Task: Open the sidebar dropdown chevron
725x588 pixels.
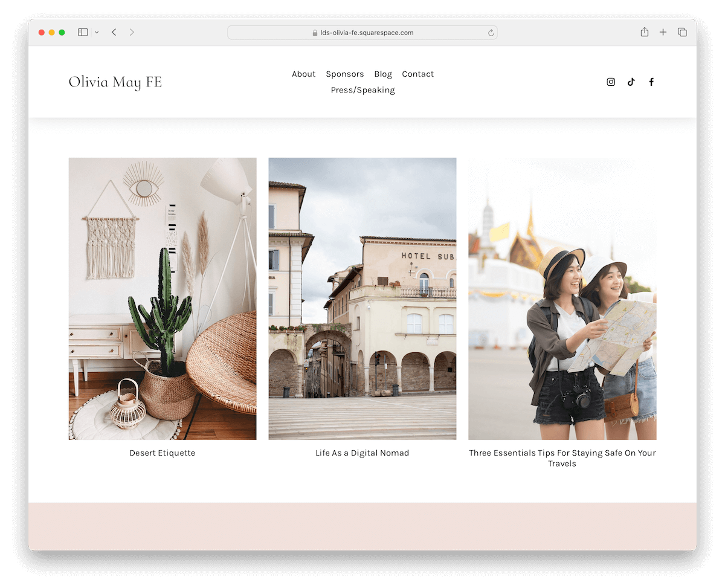Action: tap(97, 33)
